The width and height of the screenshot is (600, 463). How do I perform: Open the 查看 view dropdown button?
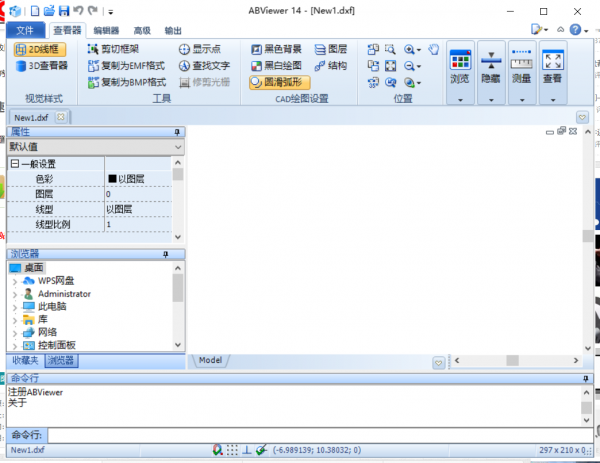[553, 73]
